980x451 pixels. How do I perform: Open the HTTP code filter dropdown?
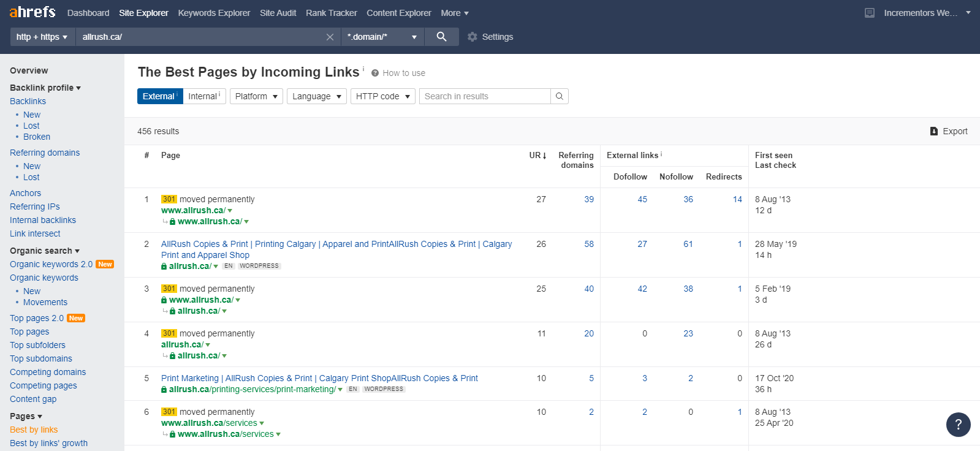coord(383,96)
